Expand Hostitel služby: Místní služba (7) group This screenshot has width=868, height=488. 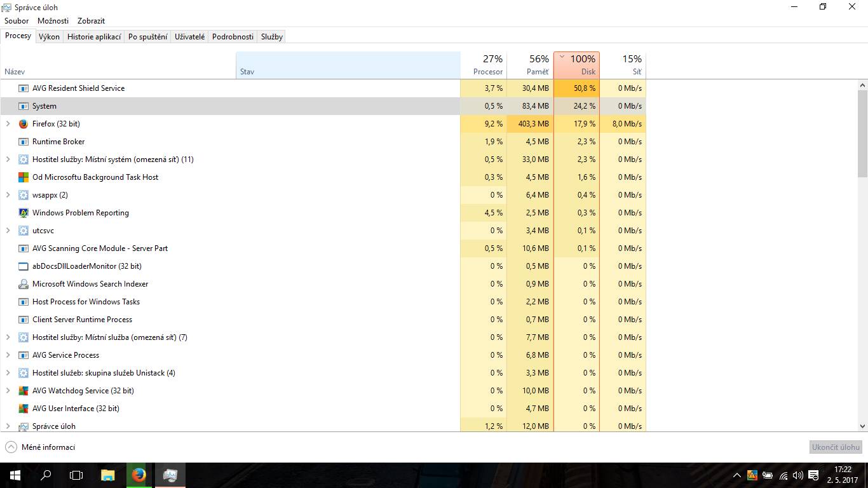[x=8, y=337]
